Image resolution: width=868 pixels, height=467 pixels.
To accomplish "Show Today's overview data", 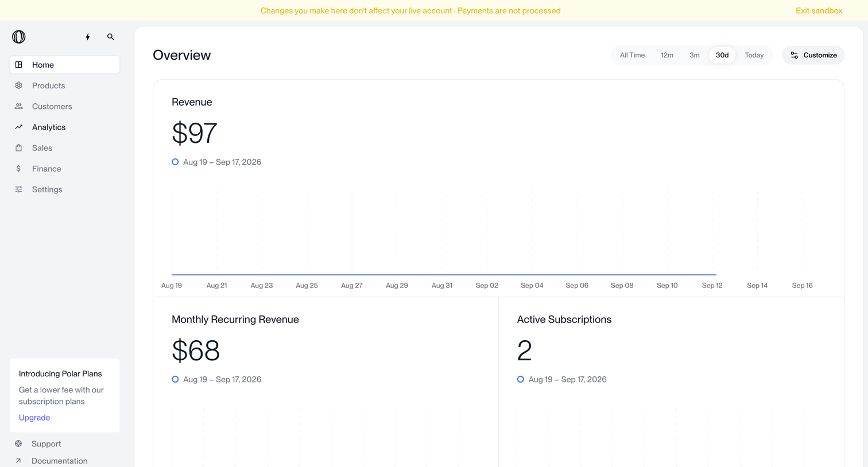I will pyautogui.click(x=754, y=55).
